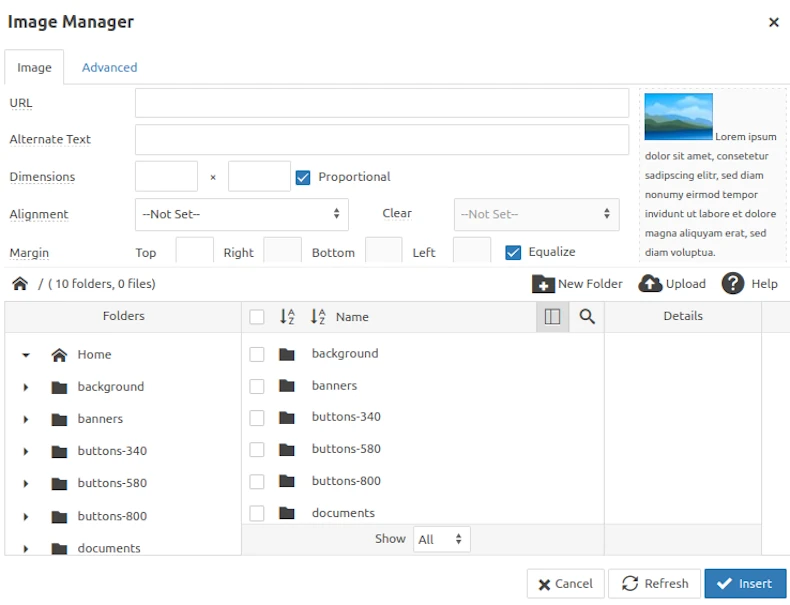Check the box next to banners folder
Viewport: 790px width, 605px height.
click(x=257, y=386)
